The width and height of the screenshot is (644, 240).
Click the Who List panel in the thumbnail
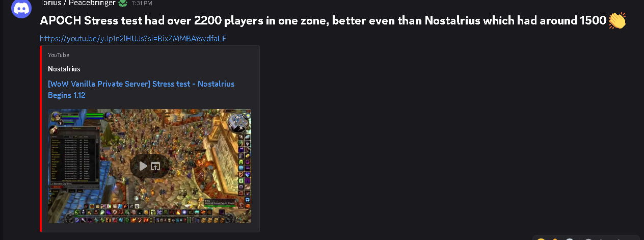pos(75,158)
